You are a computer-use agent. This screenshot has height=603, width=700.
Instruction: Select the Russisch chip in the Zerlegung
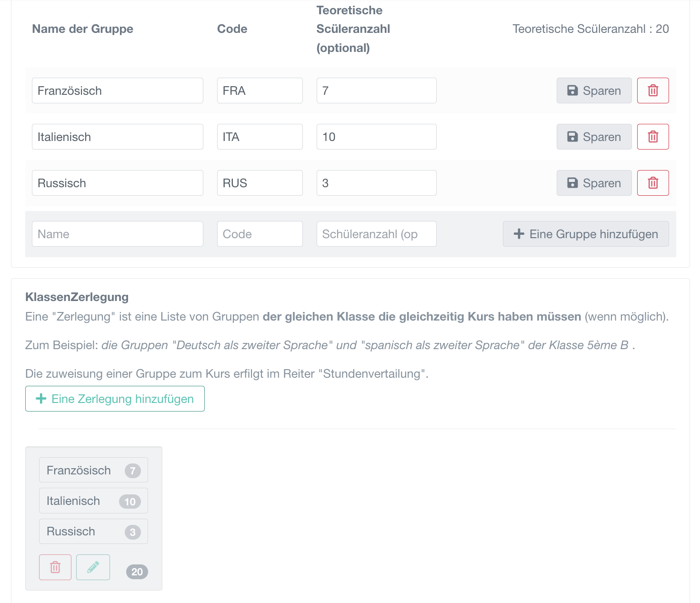93,531
